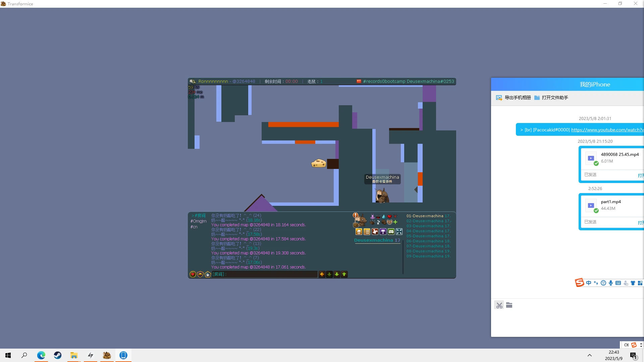
Task: Focus the room chat input field
Action: click(265, 275)
